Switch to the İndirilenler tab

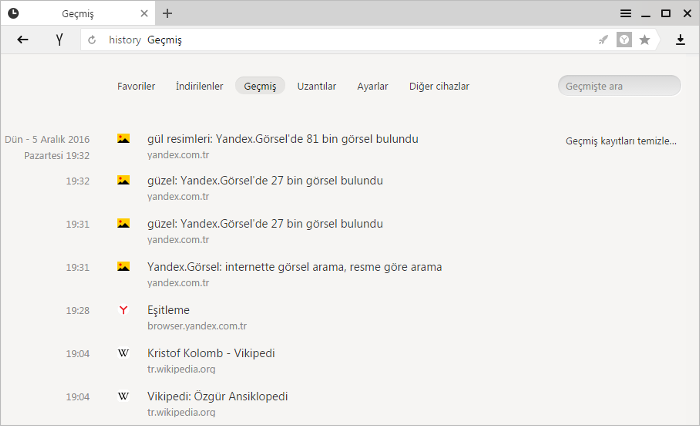click(199, 86)
